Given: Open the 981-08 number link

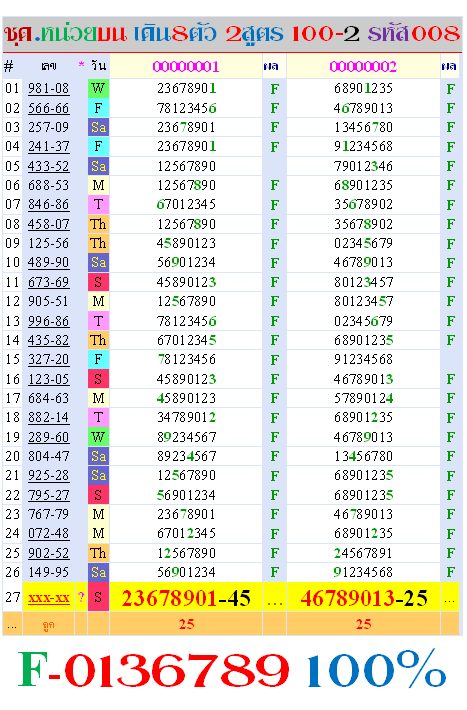Looking at the screenshot, I should (48, 88).
